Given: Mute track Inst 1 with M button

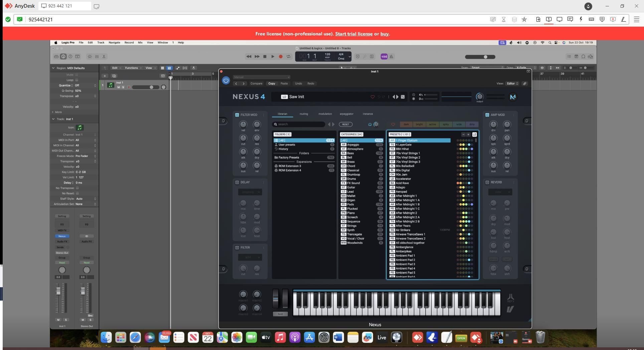Looking at the screenshot, I should tap(118, 87).
